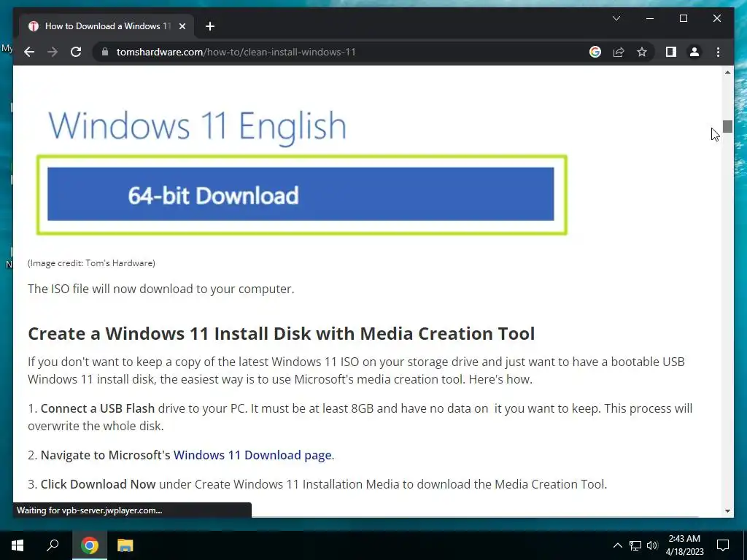Follow the Windows 11 Download page link
The height and width of the screenshot is (560, 747).
[252, 455]
